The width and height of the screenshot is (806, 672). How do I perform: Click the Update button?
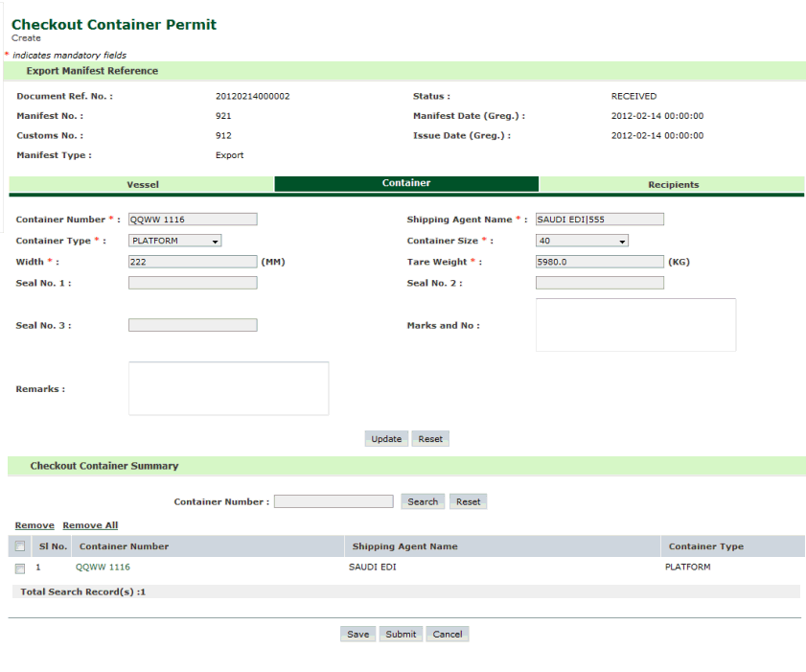[386, 439]
